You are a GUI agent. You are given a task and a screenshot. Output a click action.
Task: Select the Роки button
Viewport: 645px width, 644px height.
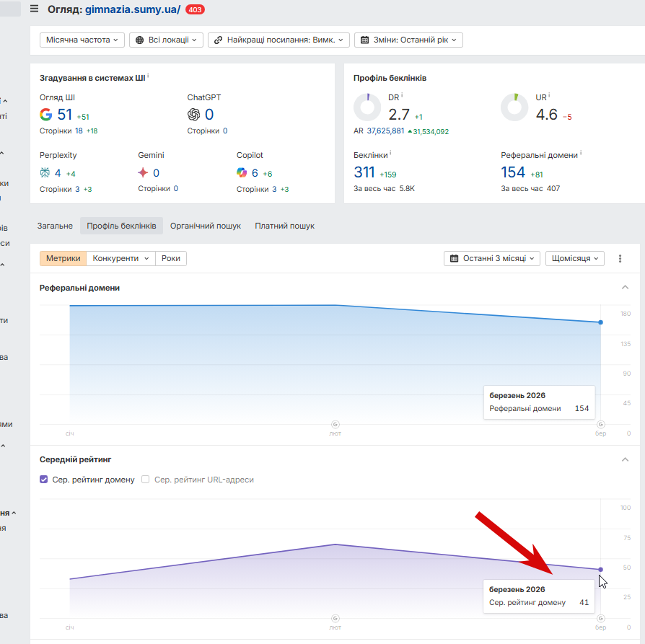click(x=171, y=258)
